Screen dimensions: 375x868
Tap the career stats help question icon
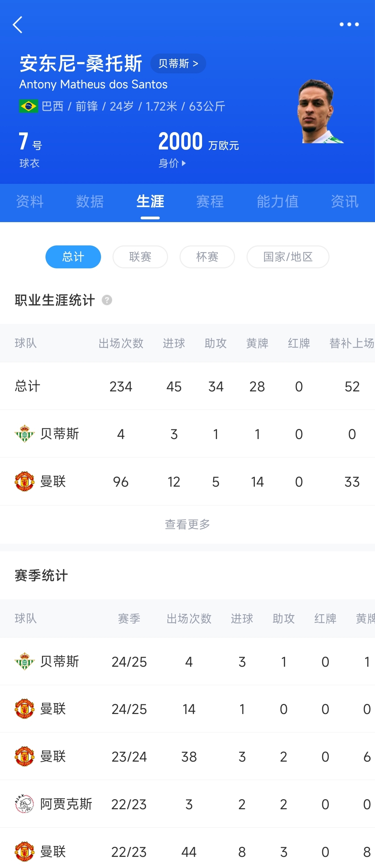coord(107,300)
